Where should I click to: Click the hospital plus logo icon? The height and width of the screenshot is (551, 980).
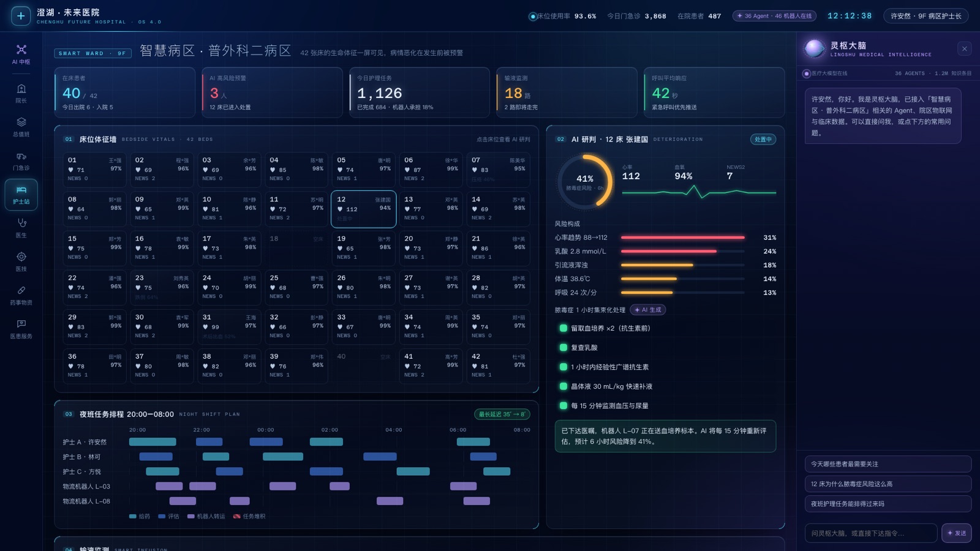pos(21,16)
